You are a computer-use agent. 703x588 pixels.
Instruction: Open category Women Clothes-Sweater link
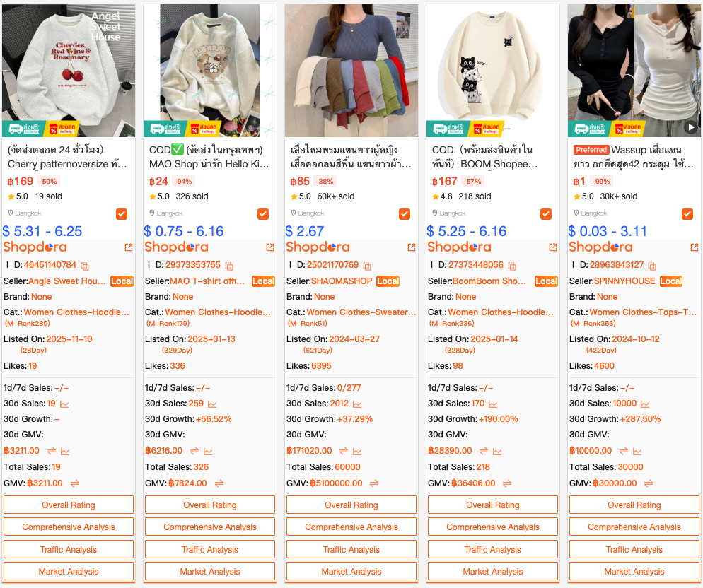361,312
